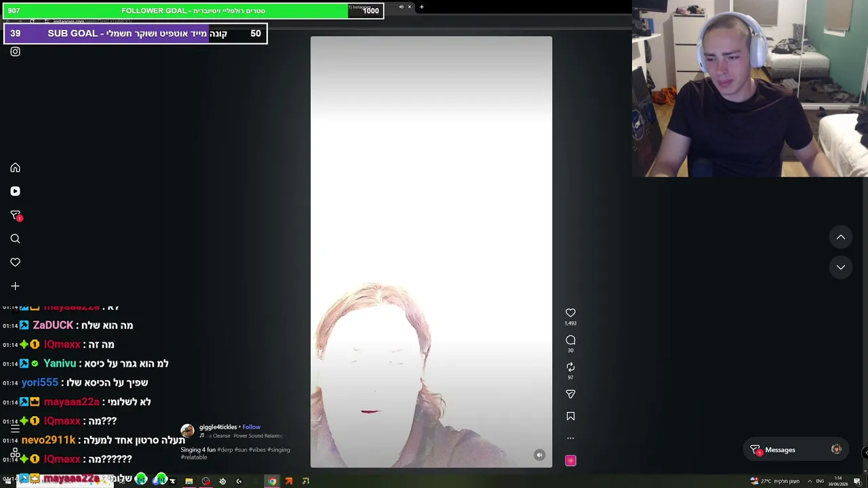Viewport: 868px width, 488px height.
Task: Open the taskbar clock showing 1:14
Action: pyautogui.click(x=838, y=481)
